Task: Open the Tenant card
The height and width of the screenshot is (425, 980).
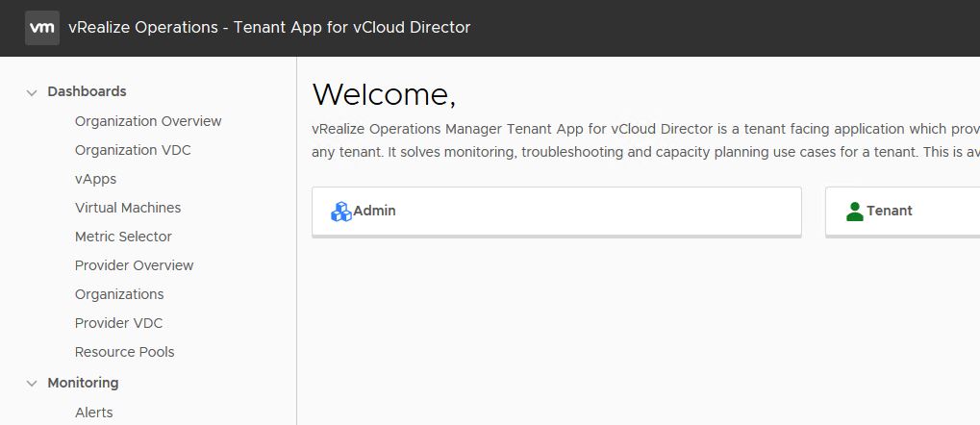Action: pos(901,212)
